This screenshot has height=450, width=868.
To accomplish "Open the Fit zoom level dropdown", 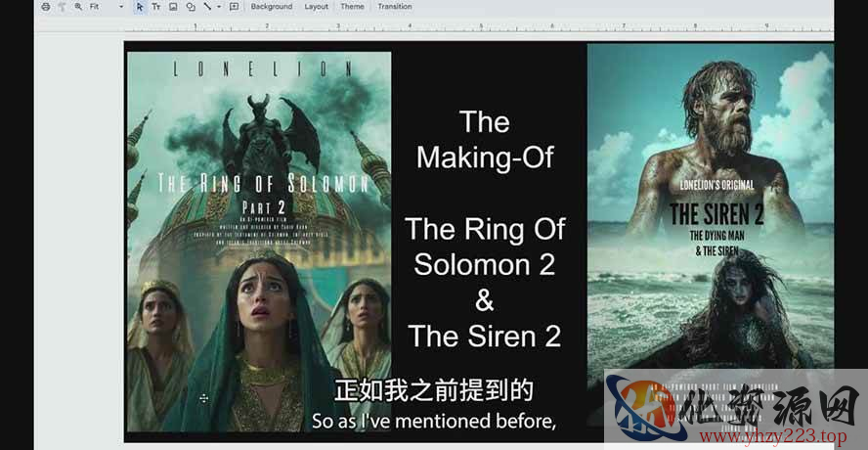I will pos(107,7).
